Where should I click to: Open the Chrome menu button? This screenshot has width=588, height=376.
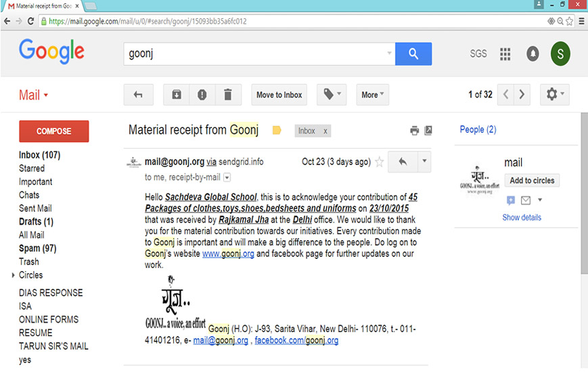coord(582,22)
